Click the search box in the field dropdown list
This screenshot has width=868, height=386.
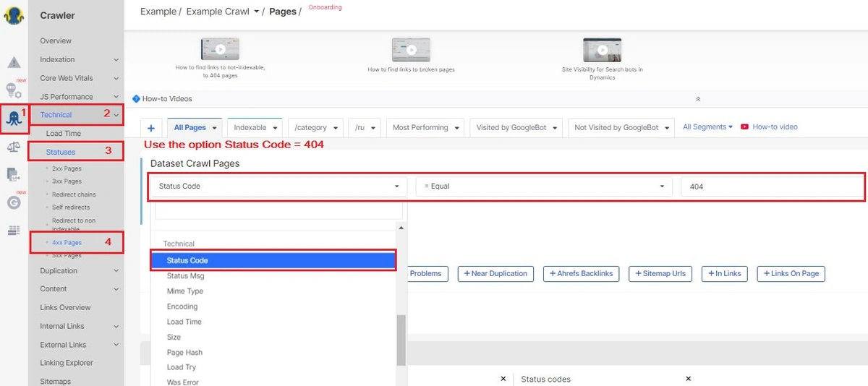(278, 210)
